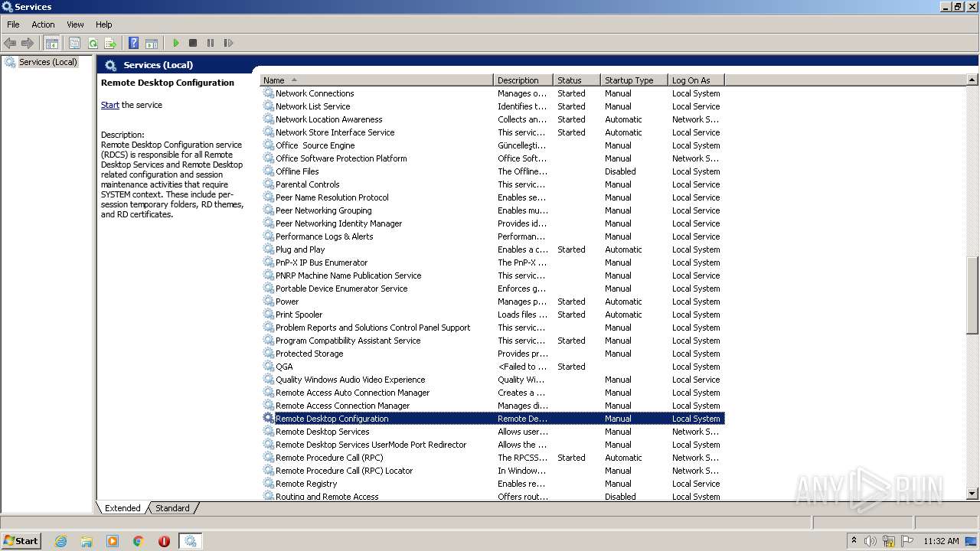Start the service with green play icon

176,43
